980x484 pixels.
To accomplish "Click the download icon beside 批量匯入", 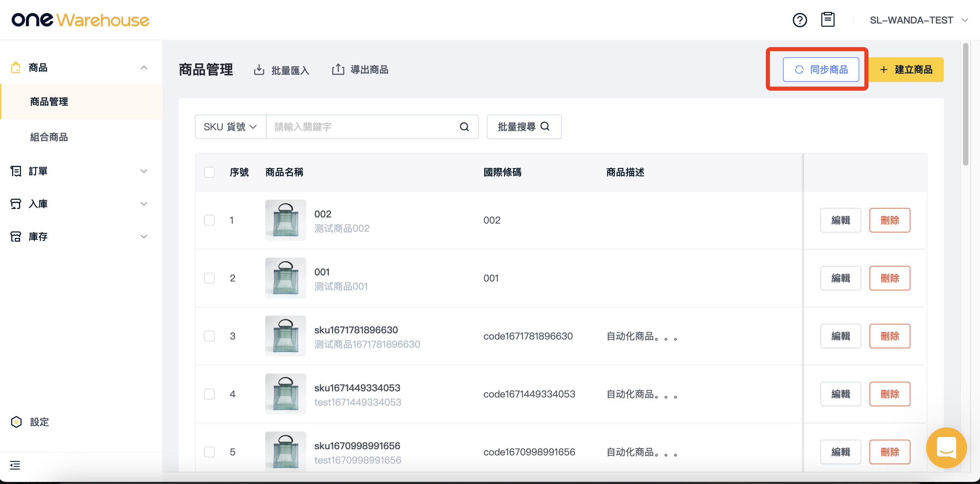I will tap(259, 70).
